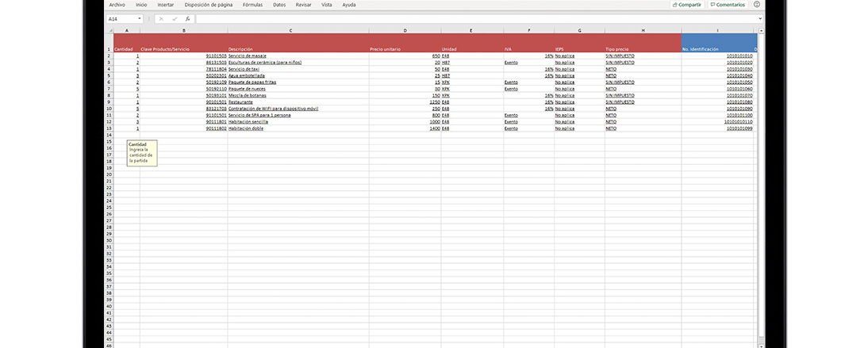Click the enter checkmark in formula bar
Image resolution: width=868 pixels, height=348 pixels.
pos(174,18)
